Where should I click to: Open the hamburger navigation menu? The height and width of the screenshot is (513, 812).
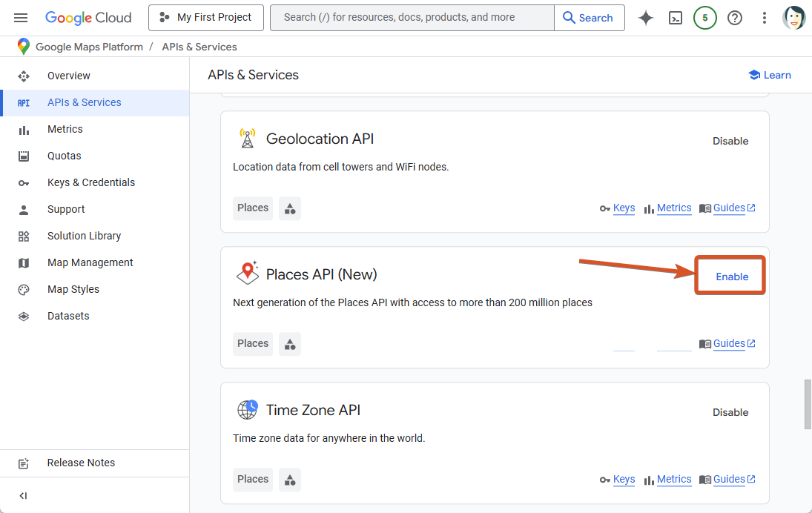pyautogui.click(x=21, y=18)
